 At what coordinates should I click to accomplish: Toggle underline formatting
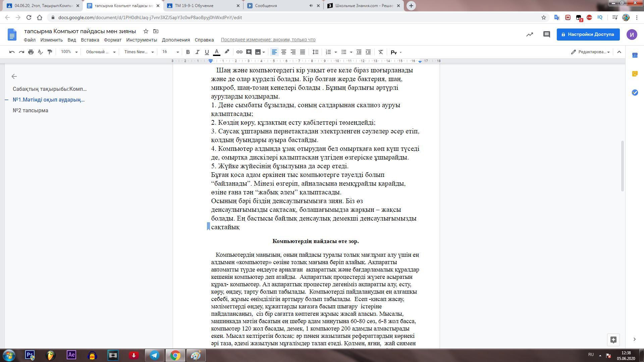(x=207, y=52)
